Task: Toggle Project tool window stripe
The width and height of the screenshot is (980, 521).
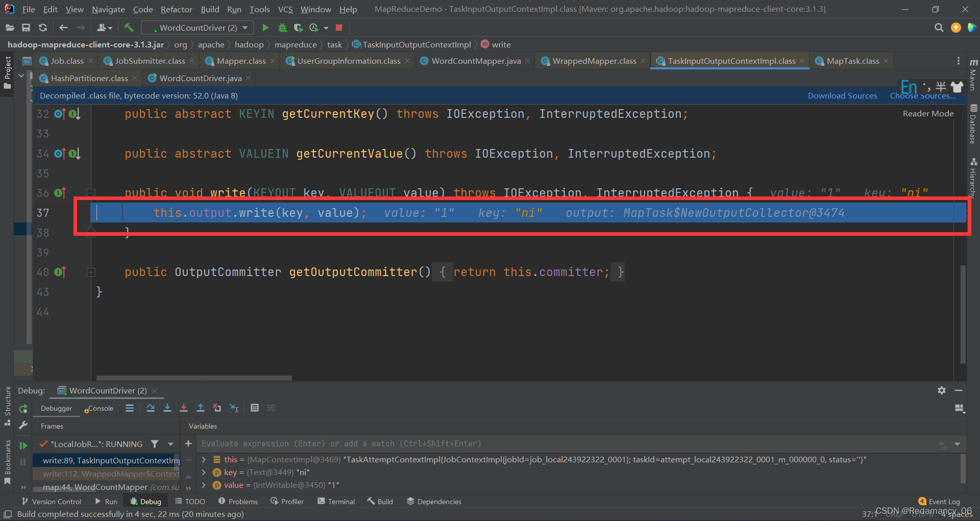Action: 7,72
